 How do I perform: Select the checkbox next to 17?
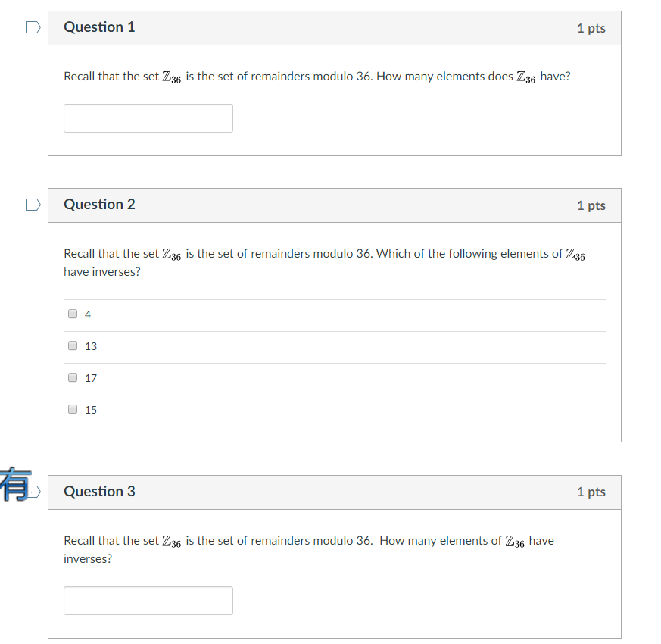(x=73, y=377)
